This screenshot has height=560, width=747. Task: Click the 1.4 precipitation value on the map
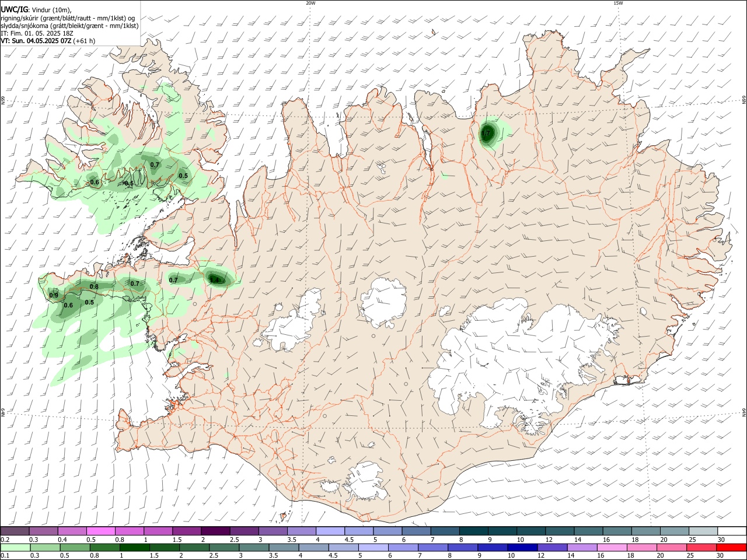point(214,280)
